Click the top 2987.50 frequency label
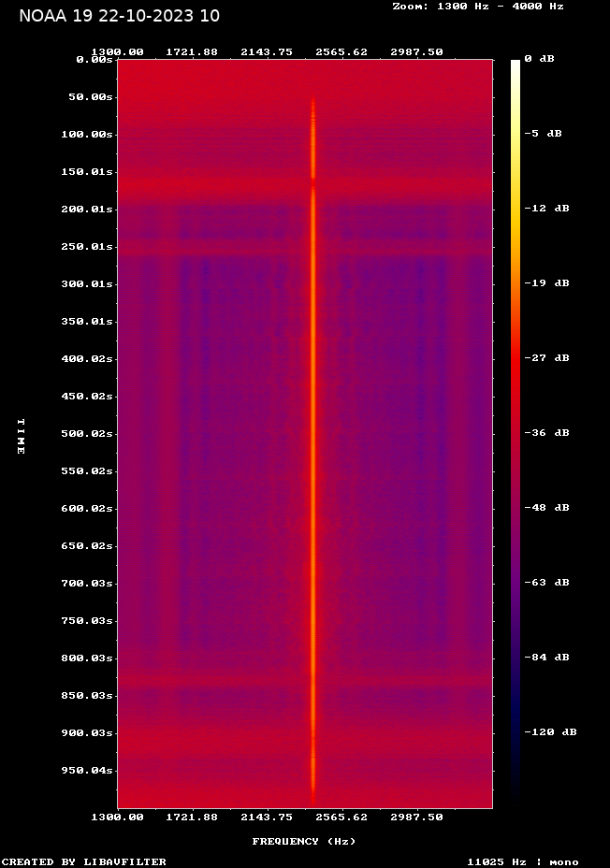 click(417, 52)
